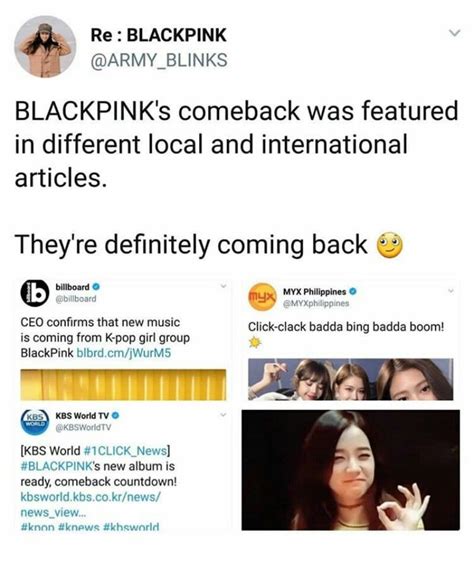Open the ARMY_BLINKS profile avatar
This screenshot has height=568, width=474.
point(45,47)
